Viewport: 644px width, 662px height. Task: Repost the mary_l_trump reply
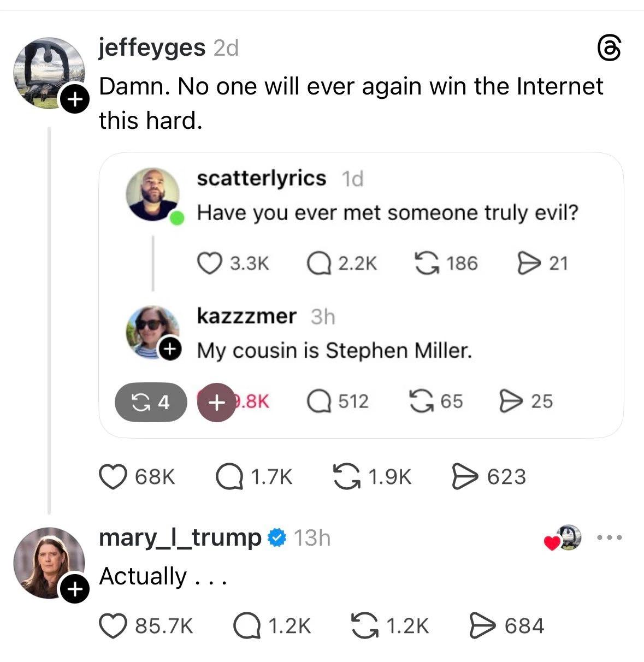coord(363,625)
